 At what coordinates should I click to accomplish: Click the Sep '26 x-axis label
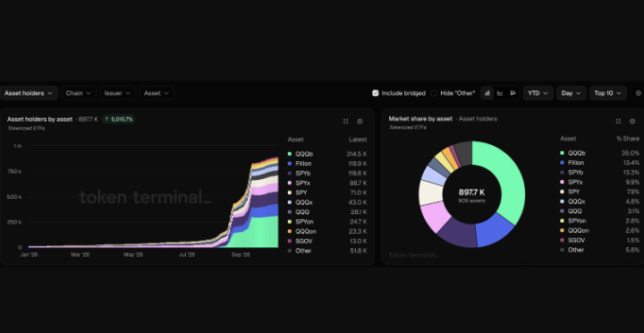(x=241, y=255)
